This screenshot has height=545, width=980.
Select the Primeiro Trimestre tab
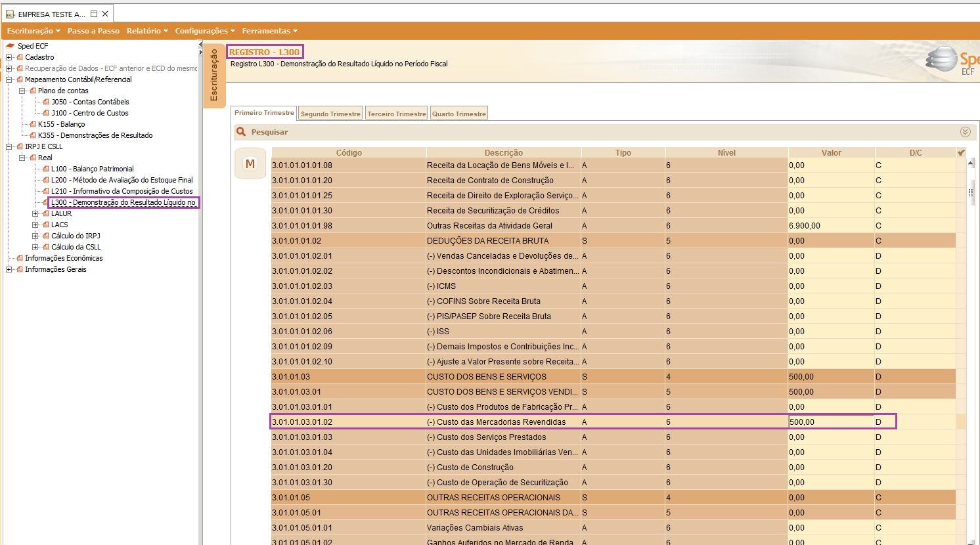[264, 113]
